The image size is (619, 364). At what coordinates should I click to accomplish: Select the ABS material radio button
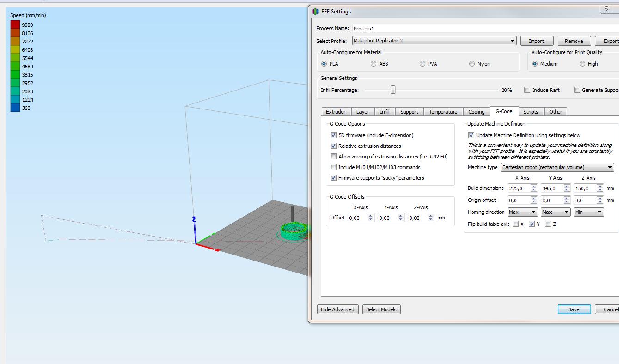[374, 64]
